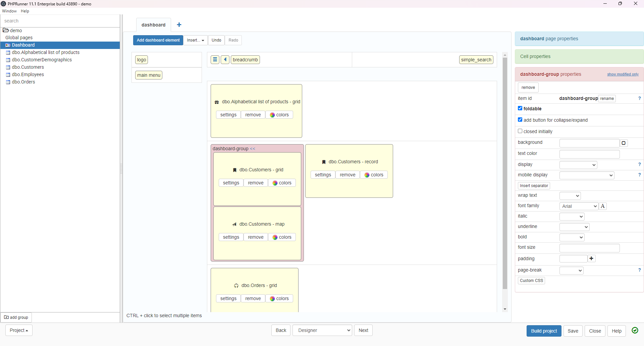Click the plus icon to add new page tab
This screenshot has height=346, width=644.
(x=179, y=25)
